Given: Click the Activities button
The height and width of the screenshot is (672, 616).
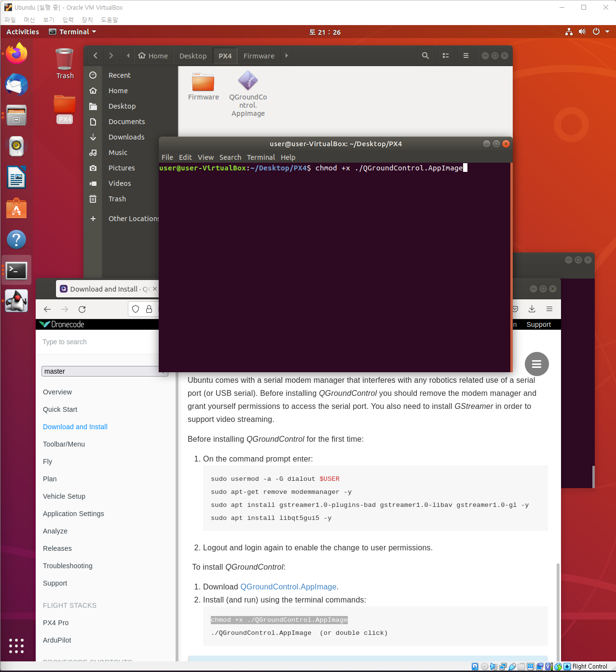Looking at the screenshot, I should point(23,32).
